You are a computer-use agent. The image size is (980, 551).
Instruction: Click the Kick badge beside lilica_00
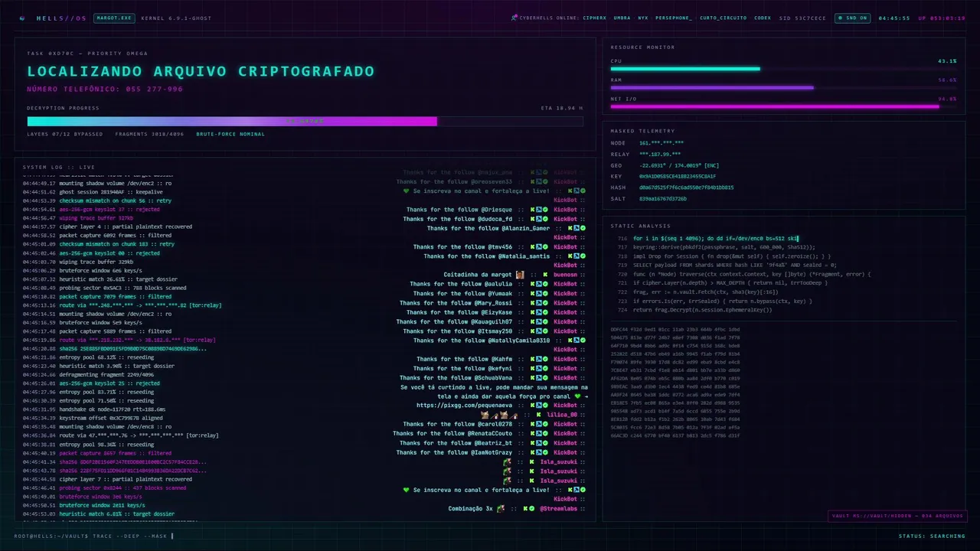(539, 415)
